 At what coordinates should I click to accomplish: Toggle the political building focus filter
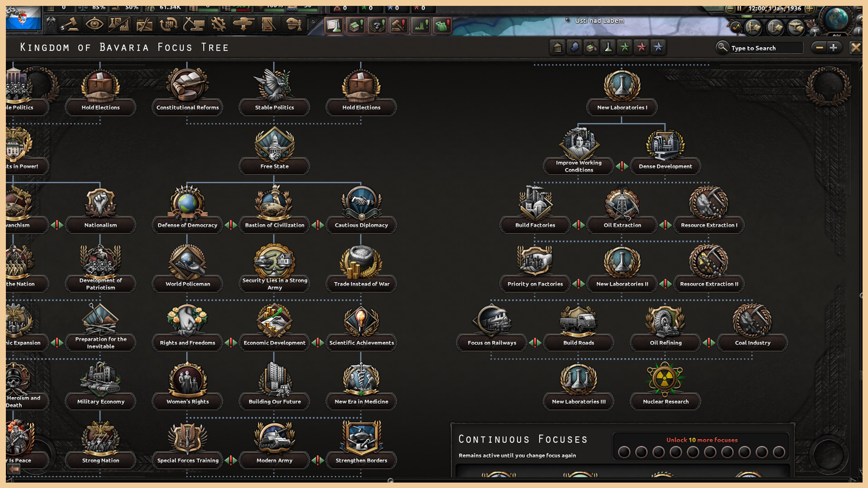(x=557, y=47)
